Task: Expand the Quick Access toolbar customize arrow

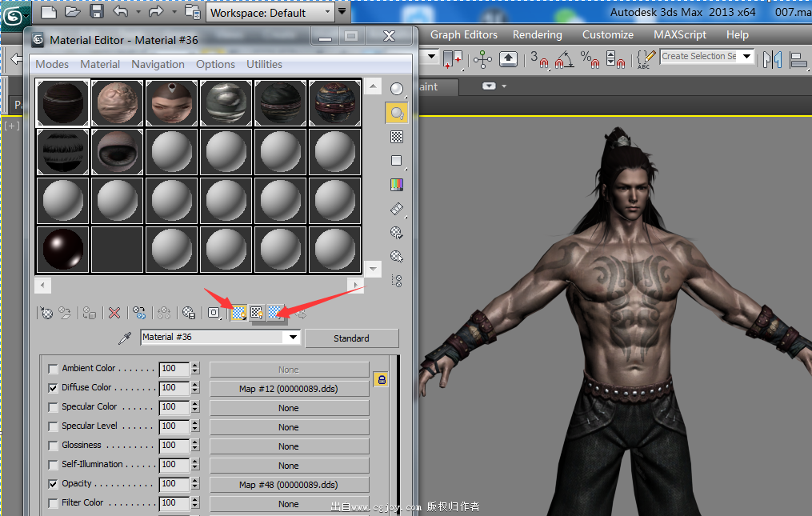Action: [342, 11]
